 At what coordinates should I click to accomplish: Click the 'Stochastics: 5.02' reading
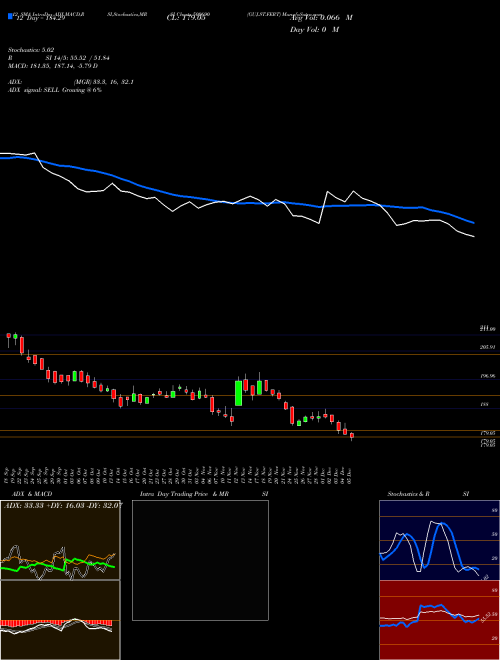31,50
